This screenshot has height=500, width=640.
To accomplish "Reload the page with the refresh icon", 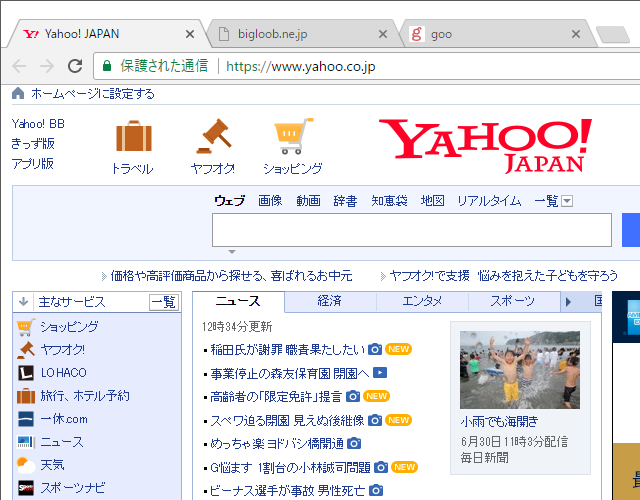I will [75, 66].
